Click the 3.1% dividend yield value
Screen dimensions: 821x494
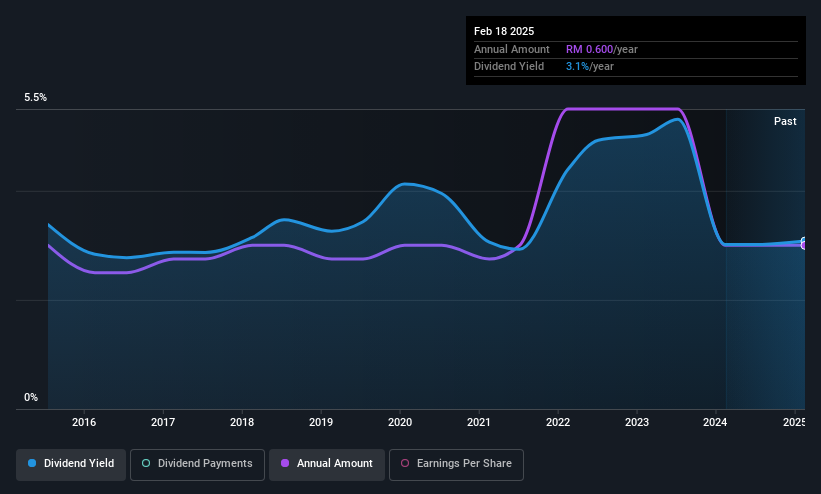pyautogui.click(x=577, y=67)
